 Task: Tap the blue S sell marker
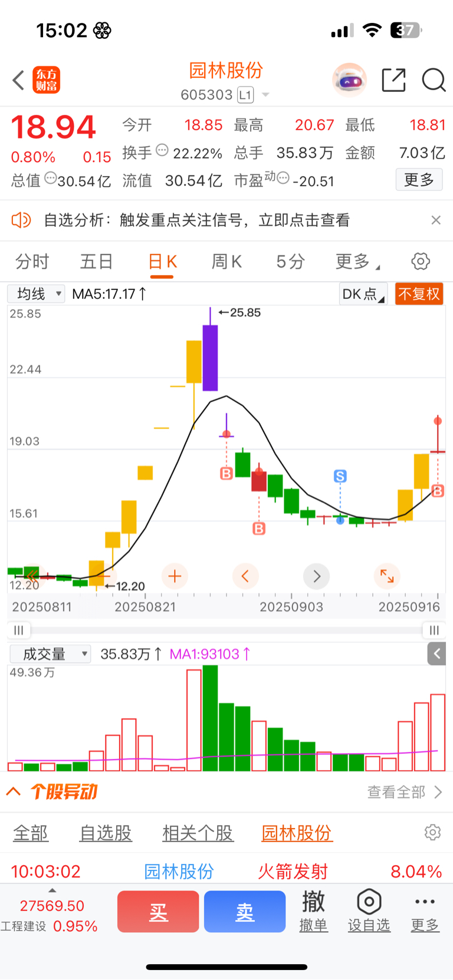(x=340, y=476)
